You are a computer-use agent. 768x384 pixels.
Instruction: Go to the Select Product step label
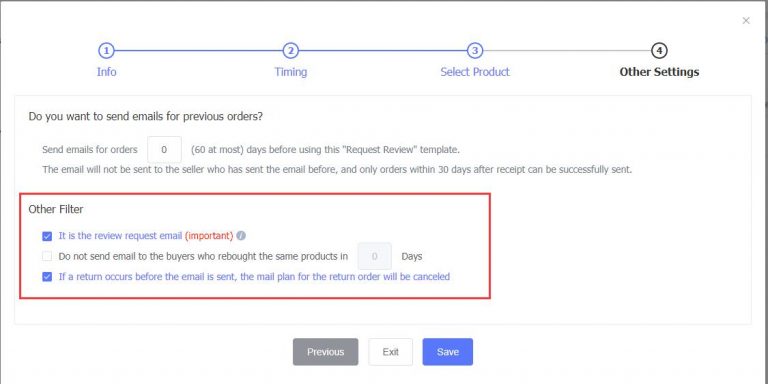475,72
